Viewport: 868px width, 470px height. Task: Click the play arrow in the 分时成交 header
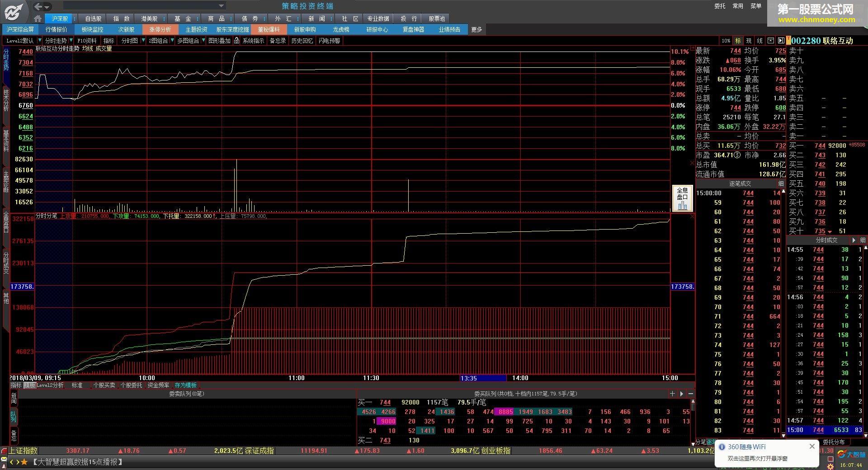coord(854,240)
